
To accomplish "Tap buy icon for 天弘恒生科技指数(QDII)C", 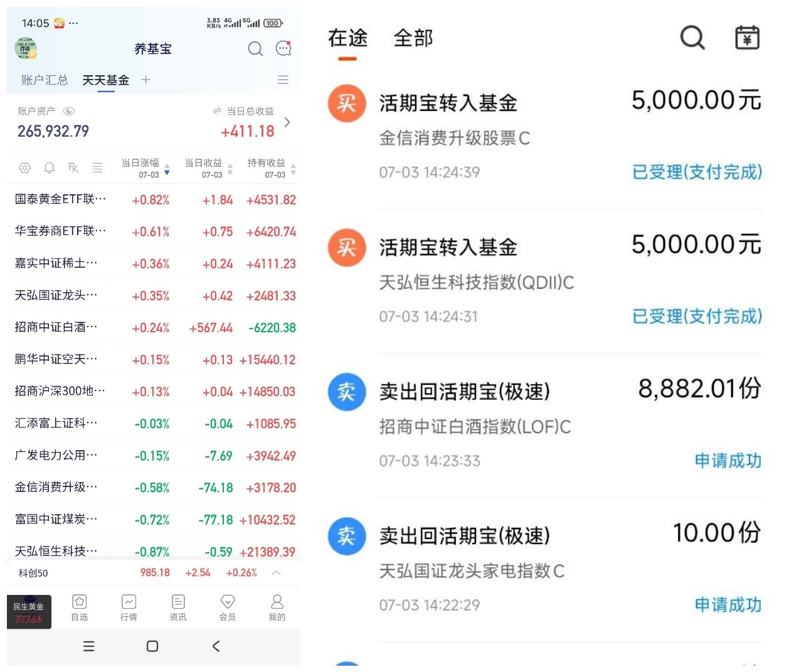I will pyautogui.click(x=347, y=247).
